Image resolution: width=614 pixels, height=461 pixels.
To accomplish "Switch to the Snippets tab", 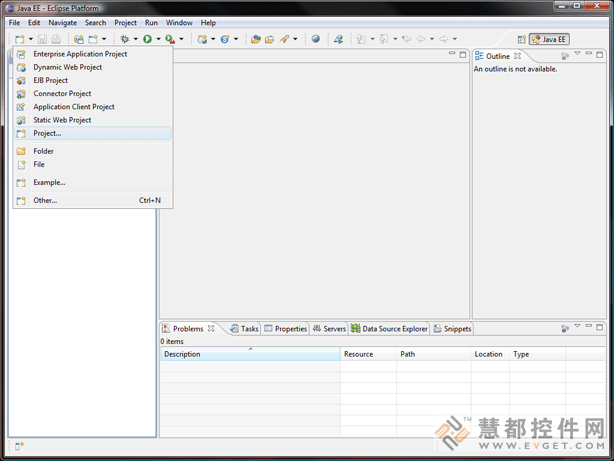I will coord(452,329).
